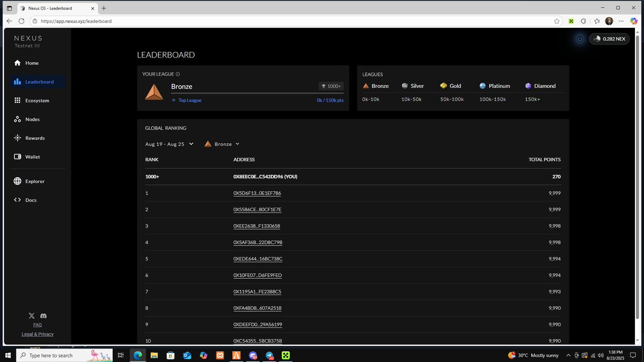Open File Explorer from the taskbar
The image size is (644, 362).
click(154, 355)
